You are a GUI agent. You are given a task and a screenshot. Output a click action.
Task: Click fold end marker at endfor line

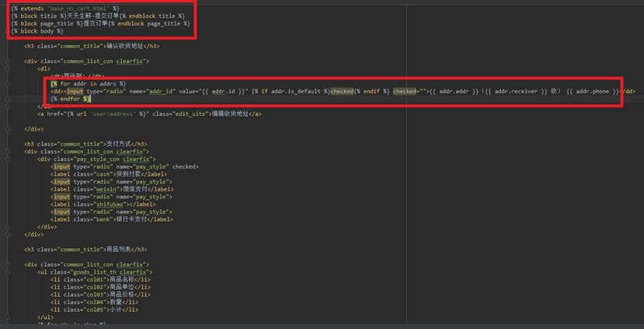tap(8, 99)
